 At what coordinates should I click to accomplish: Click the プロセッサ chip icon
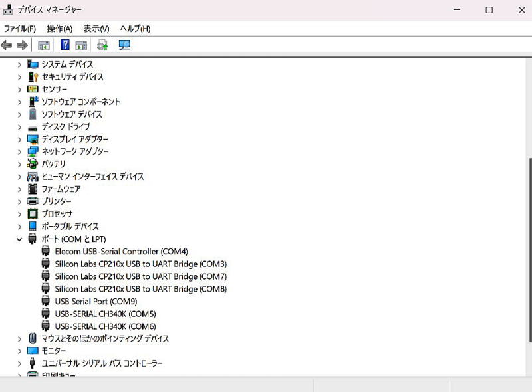coord(33,214)
